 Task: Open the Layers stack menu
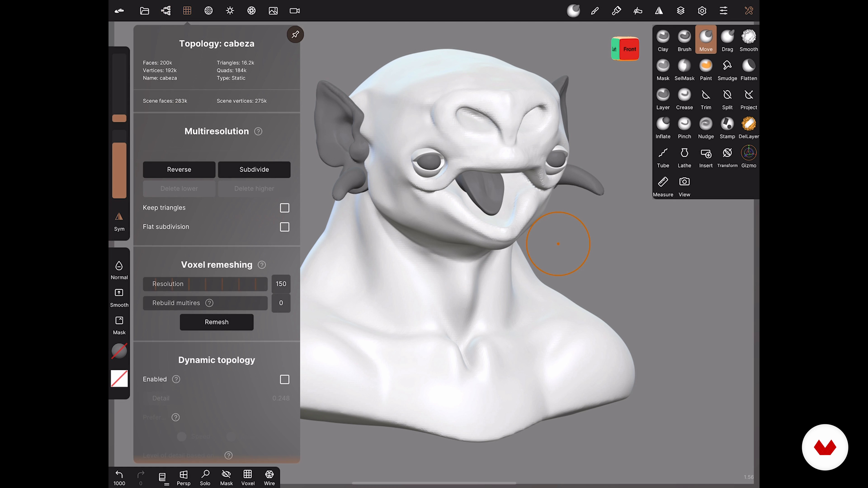680,11
